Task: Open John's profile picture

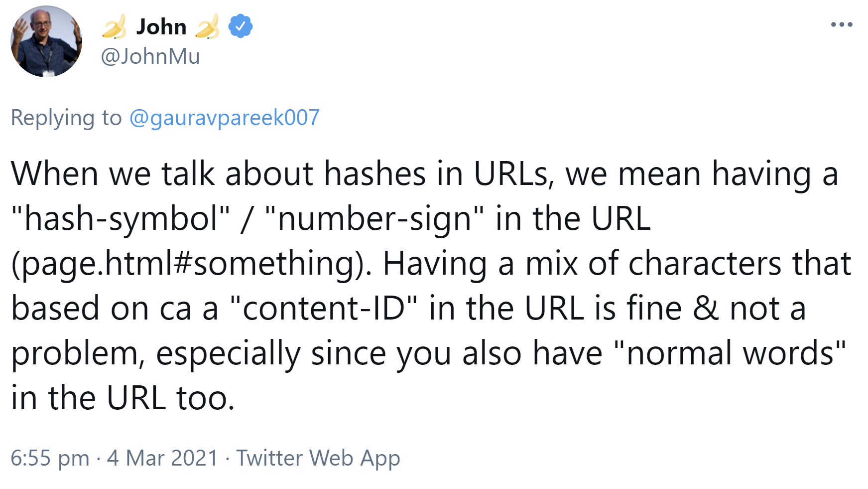Action: (x=46, y=41)
